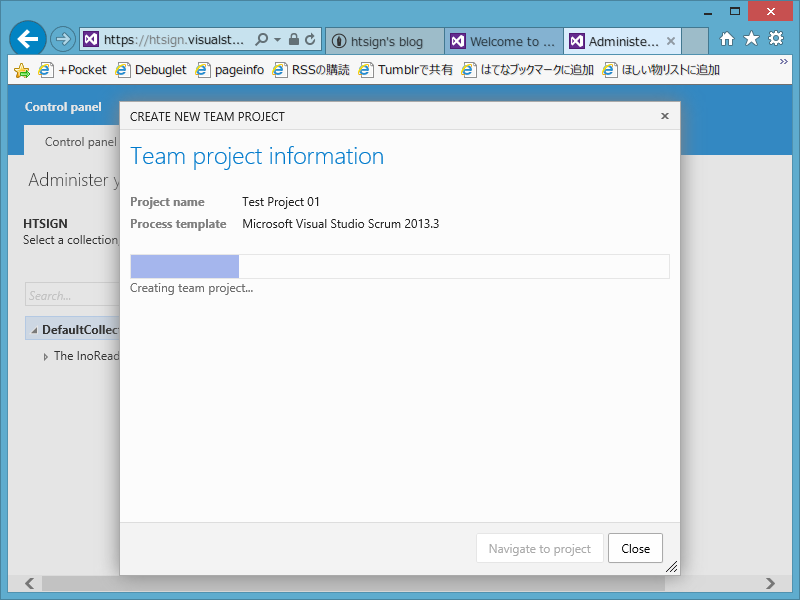The height and width of the screenshot is (600, 800).
Task: Maximize the browser window
Action: click(735, 11)
